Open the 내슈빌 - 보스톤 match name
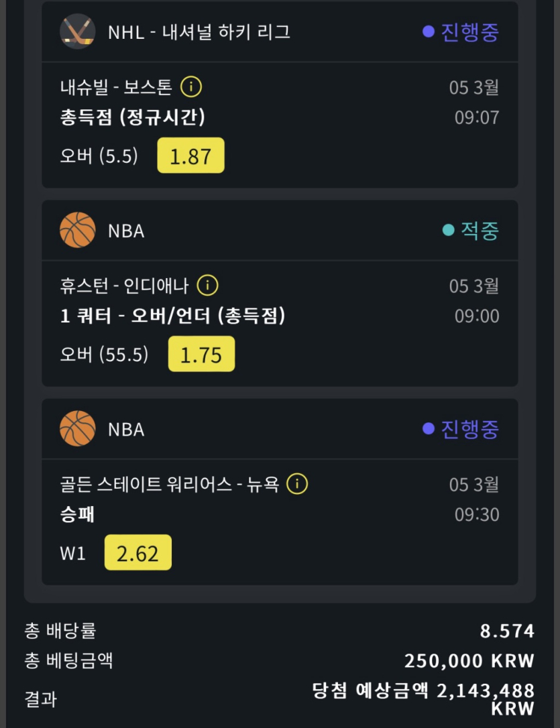Image resolution: width=560 pixels, height=728 pixels. coord(116,87)
